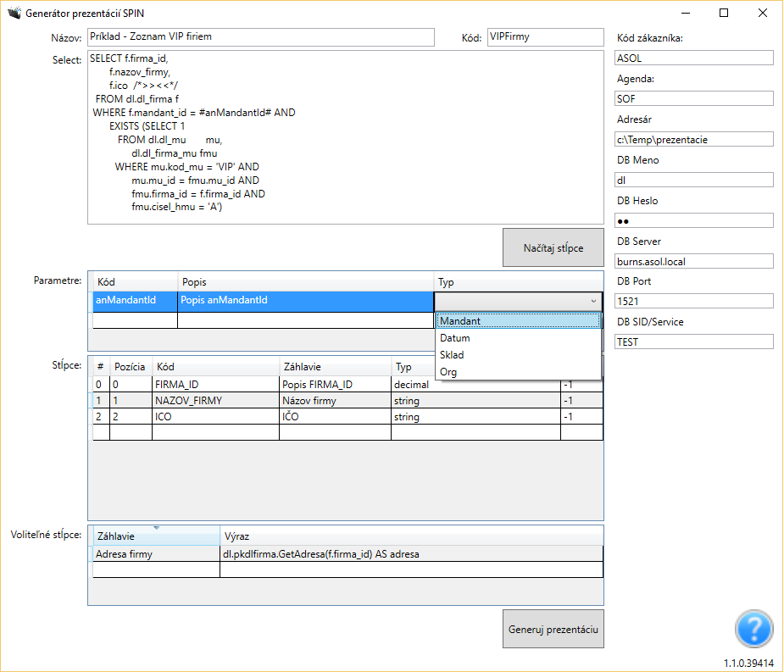
Task: Minimize the Generátor prezentácií SPIN window
Action: coord(686,13)
